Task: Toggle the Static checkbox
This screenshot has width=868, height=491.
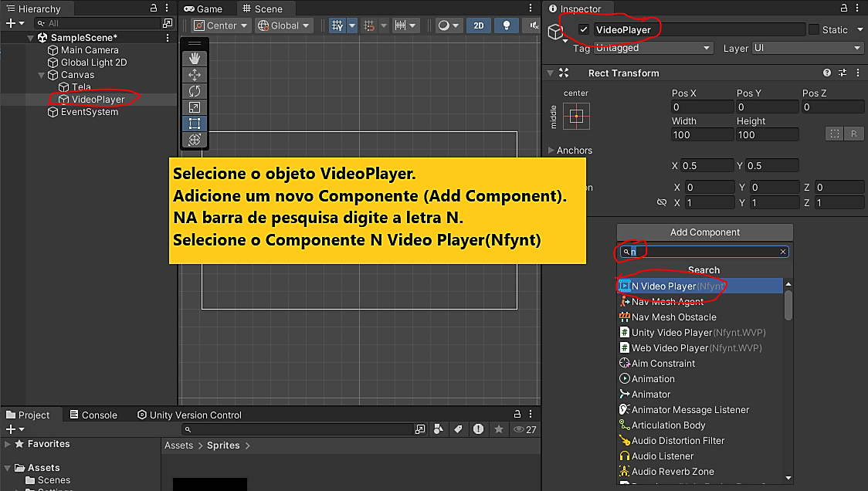Action: pos(814,29)
